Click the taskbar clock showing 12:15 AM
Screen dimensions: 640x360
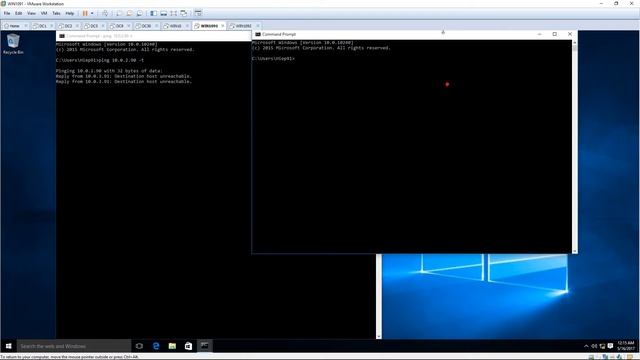tap(626, 346)
